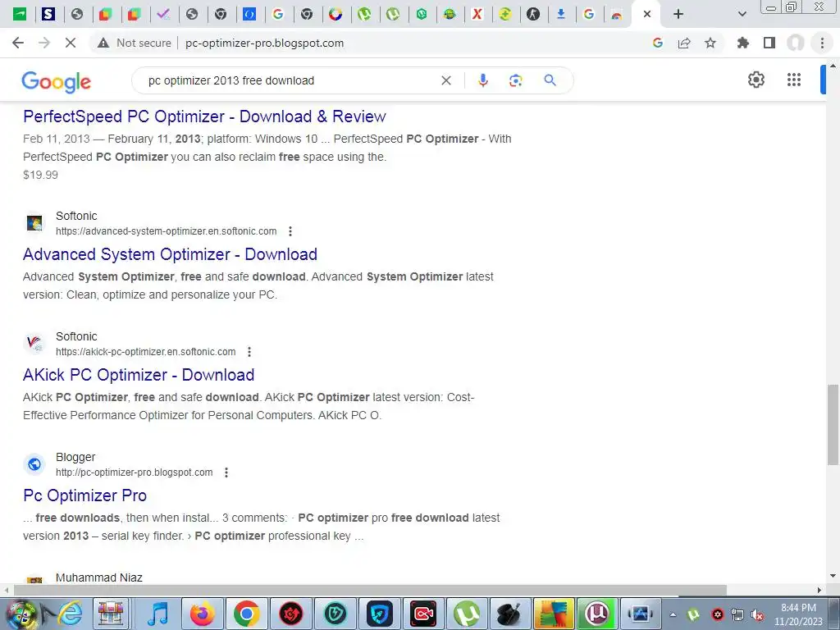Click the Not secure warning indicator

click(135, 43)
